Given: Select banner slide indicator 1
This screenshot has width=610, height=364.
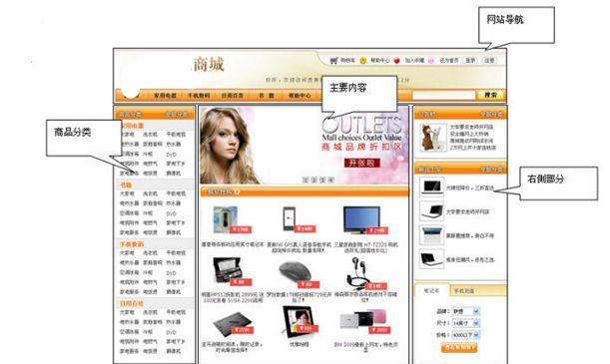Looking at the screenshot, I should 305,180.
